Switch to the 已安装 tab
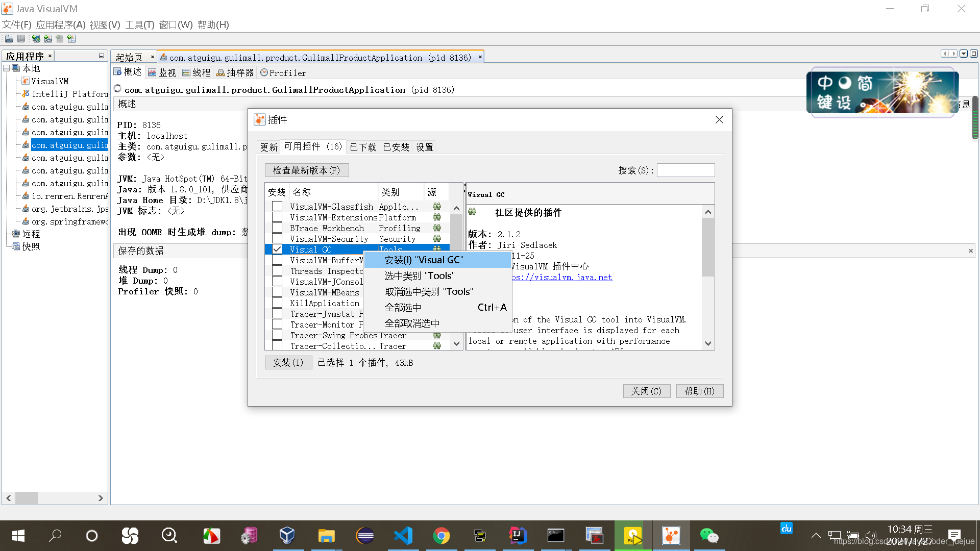This screenshot has height=551, width=980. tap(396, 147)
